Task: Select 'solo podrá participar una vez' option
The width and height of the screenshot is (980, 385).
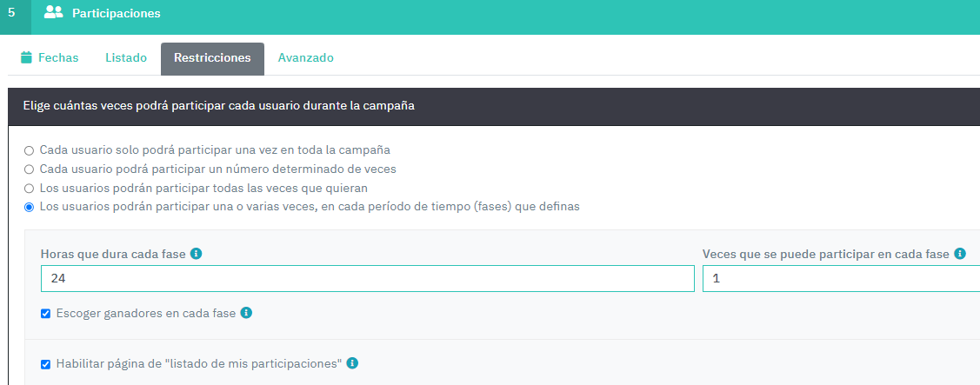Action: point(29,150)
